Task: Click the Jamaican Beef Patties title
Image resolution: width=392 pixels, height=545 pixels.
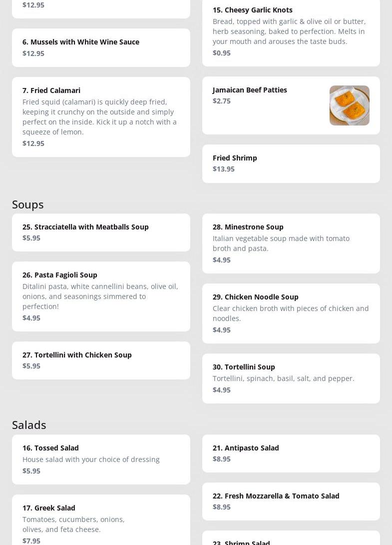Action: (x=250, y=90)
